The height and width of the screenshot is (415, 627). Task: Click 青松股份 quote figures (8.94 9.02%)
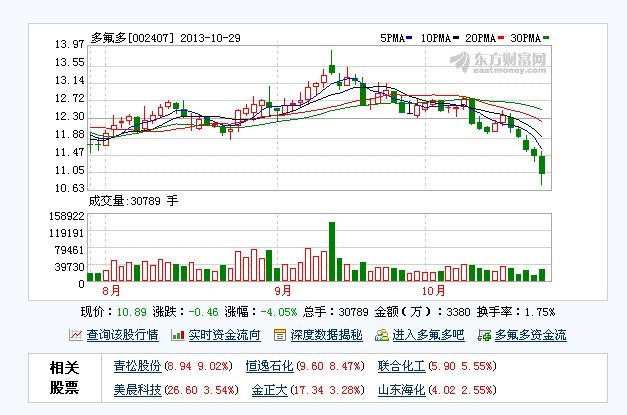pos(199,366)
